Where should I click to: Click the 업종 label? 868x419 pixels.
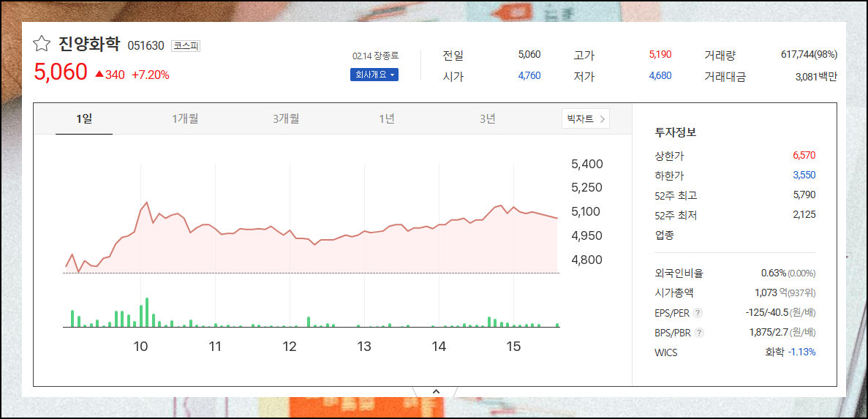coord(664,235)
